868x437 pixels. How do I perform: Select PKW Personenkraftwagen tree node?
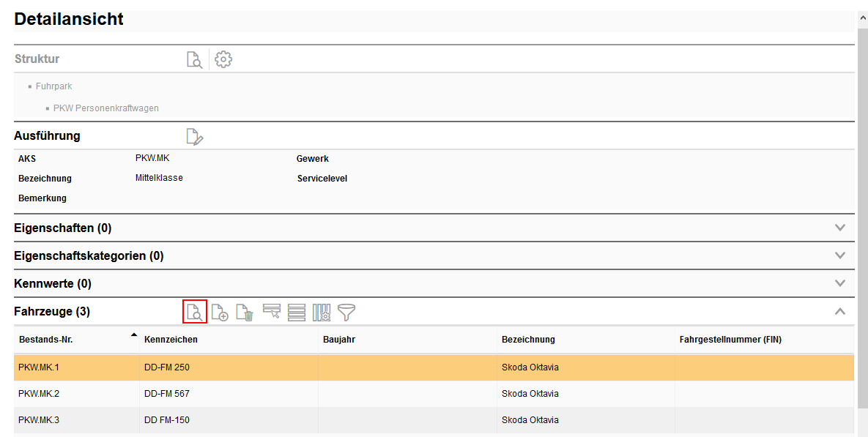(105, 108)
